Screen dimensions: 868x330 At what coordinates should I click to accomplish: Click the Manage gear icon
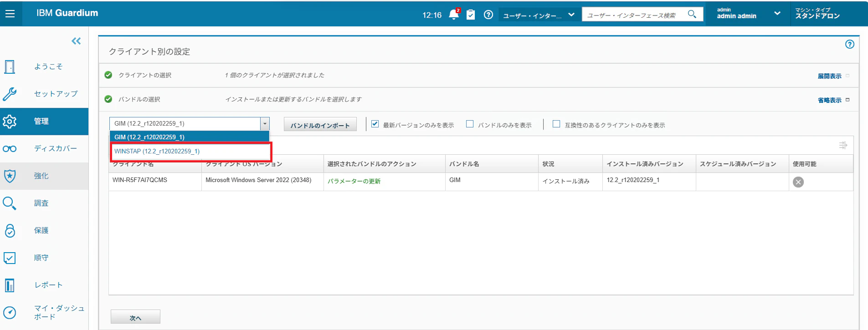[x=10, y=121]
